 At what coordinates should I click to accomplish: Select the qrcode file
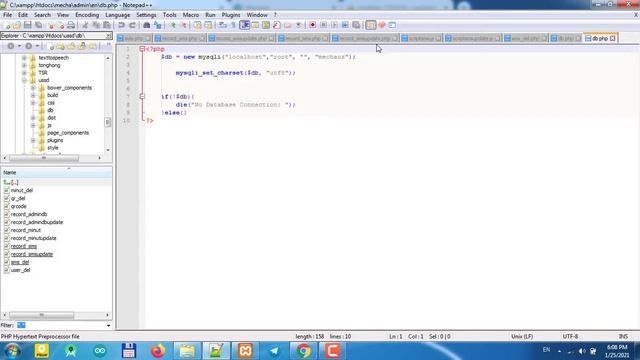pos(19,207)
